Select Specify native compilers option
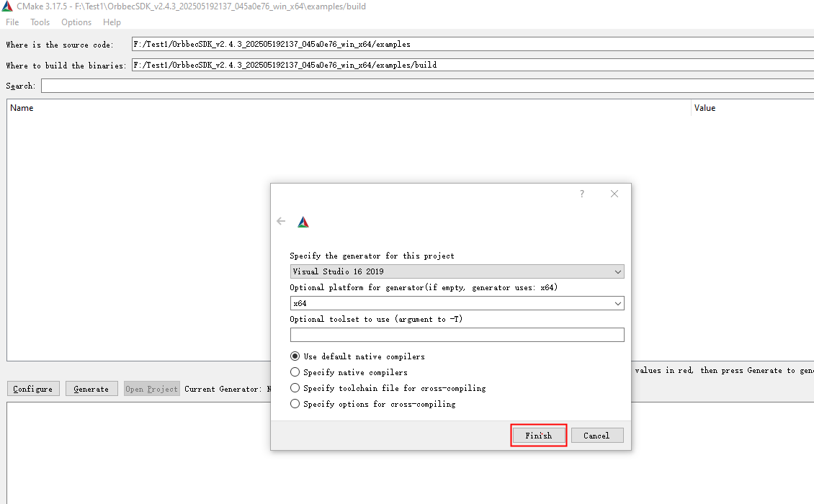 [x=295, y=372]
